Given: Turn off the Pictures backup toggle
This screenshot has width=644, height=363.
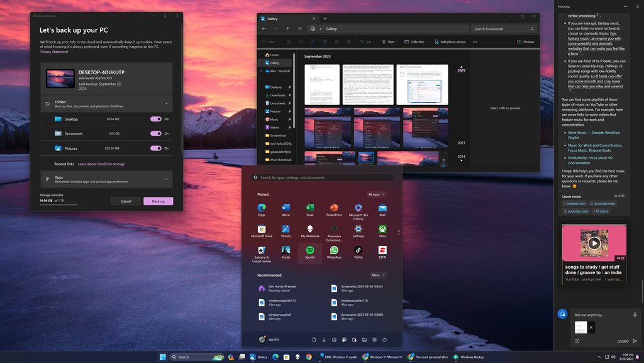Looking at the screenshot, I should [x=157, y=148].
